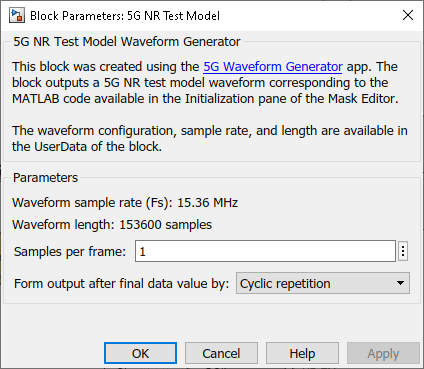The image size is (424, 369).
Task: Click the Cancel button
Action: (221, 353)
